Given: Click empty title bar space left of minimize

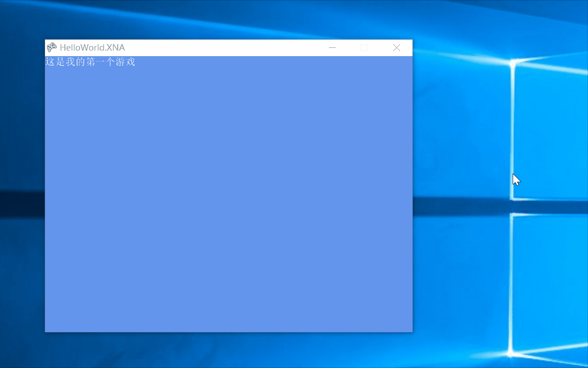Looking at the screenshot, I should (x=230, y=47).
